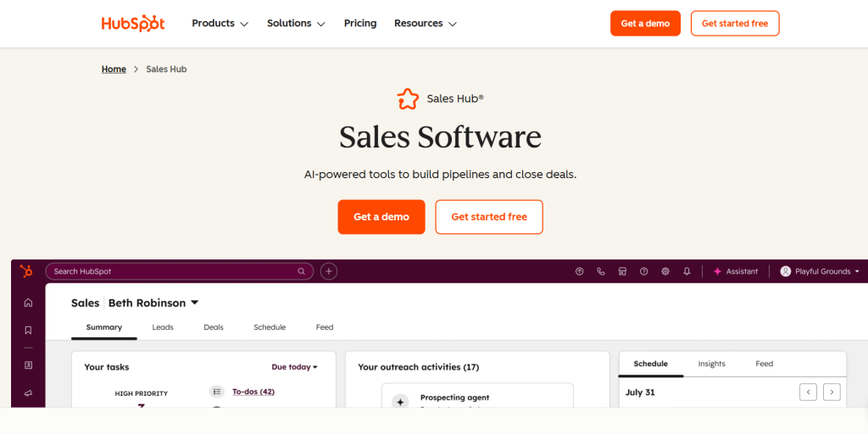Viewport: 868px width, 434px height.
Task: Click the July 31 date label
Action: click(640, 392)
